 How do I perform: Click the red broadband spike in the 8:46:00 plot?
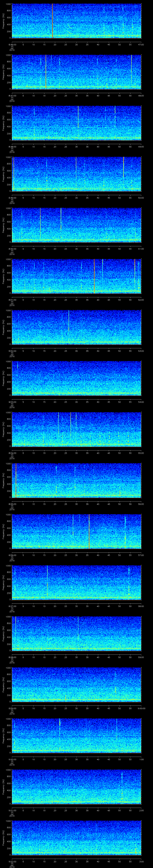[x=52, y=21]
